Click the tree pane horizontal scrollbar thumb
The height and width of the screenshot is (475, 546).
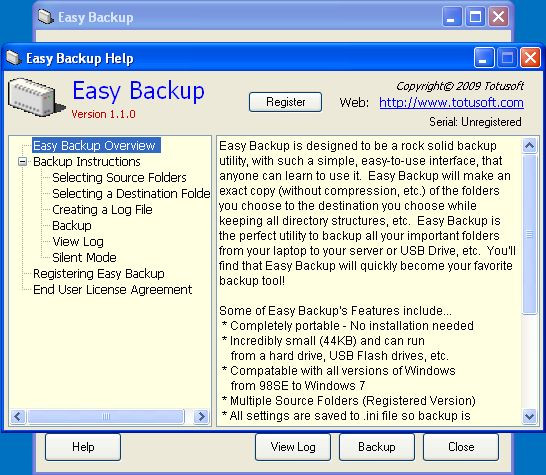(x=106, y=416)
